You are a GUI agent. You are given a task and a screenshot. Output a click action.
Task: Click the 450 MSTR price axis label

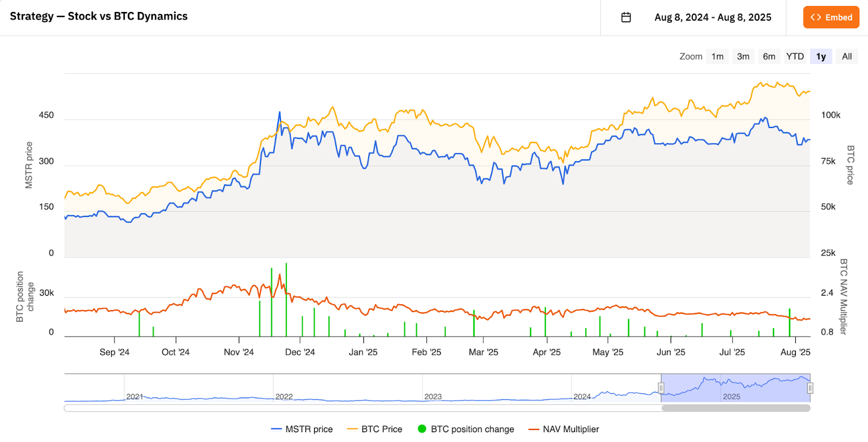click(46, 115)
